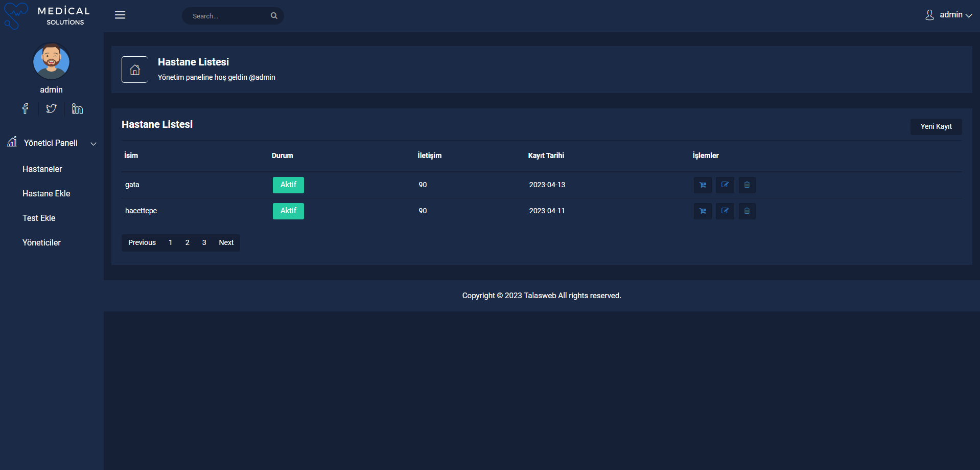
Task: Open the Facebook social icon
Action: point(25,108)
